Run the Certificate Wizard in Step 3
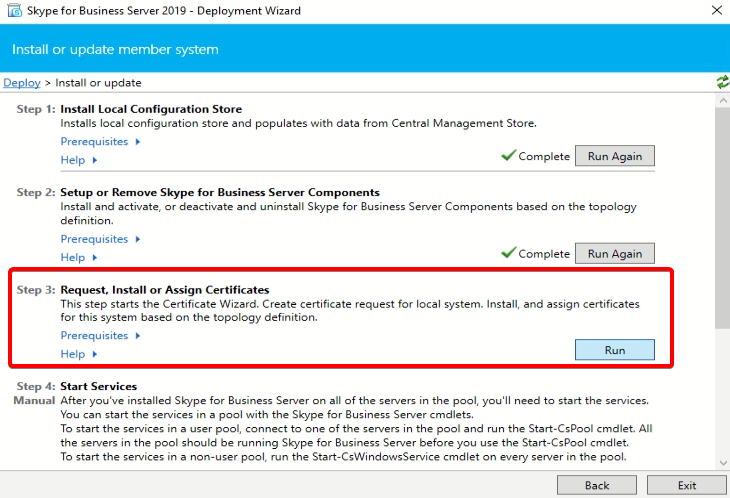Viewport: 730px width, 498px height. point(614,350)
